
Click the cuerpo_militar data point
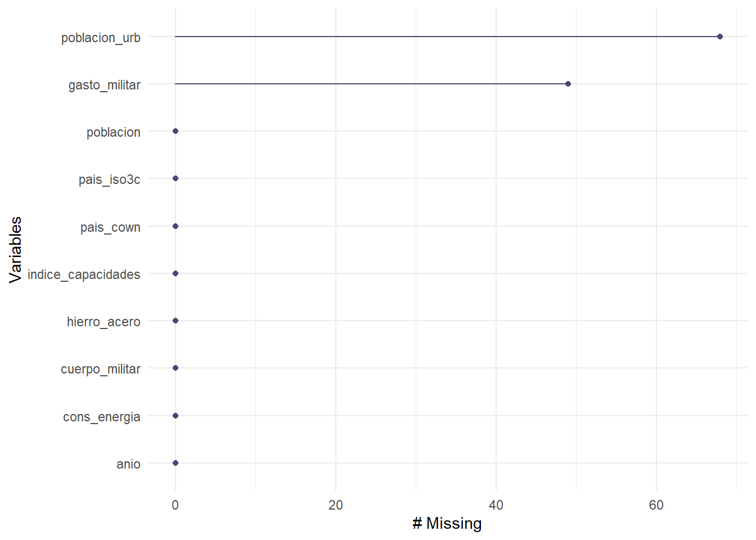pyautogui.click(x=175, y=368)
